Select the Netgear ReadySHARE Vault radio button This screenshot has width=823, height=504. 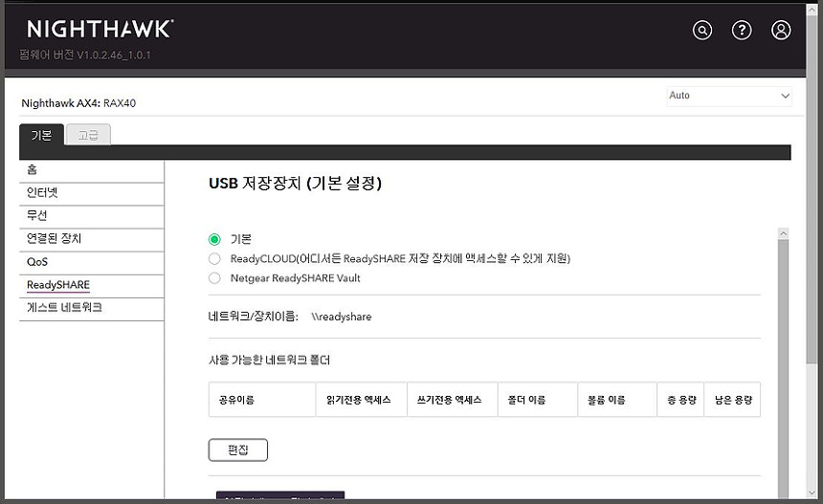tap(214, 278)
